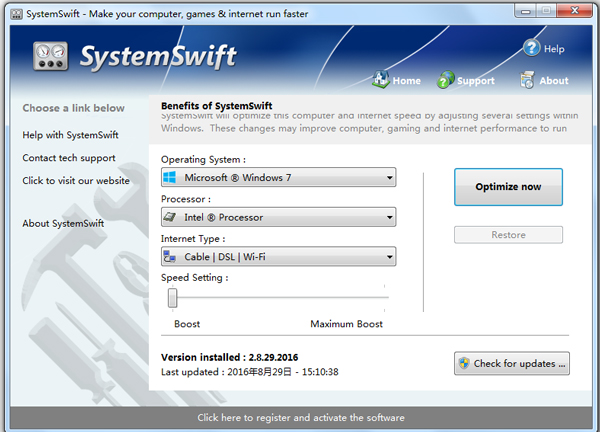Click the Windows flag icon in OS dropdown

pos(171,178)
